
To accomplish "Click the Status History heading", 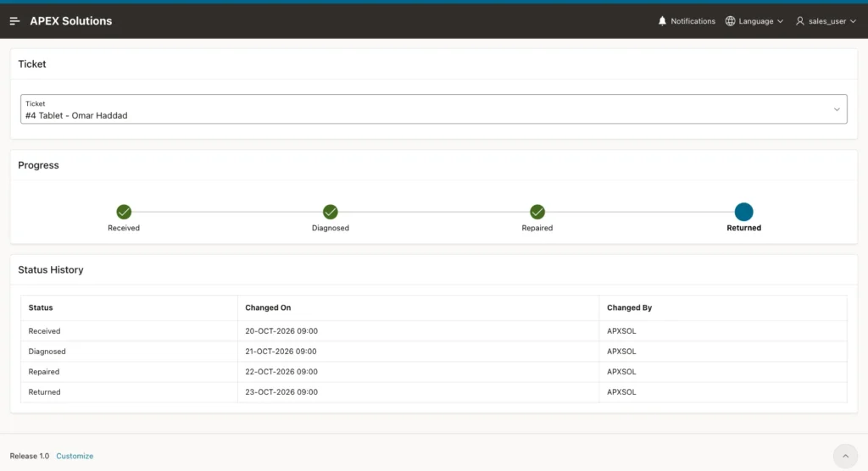I will pyautogui.click(x=50, y=270).
